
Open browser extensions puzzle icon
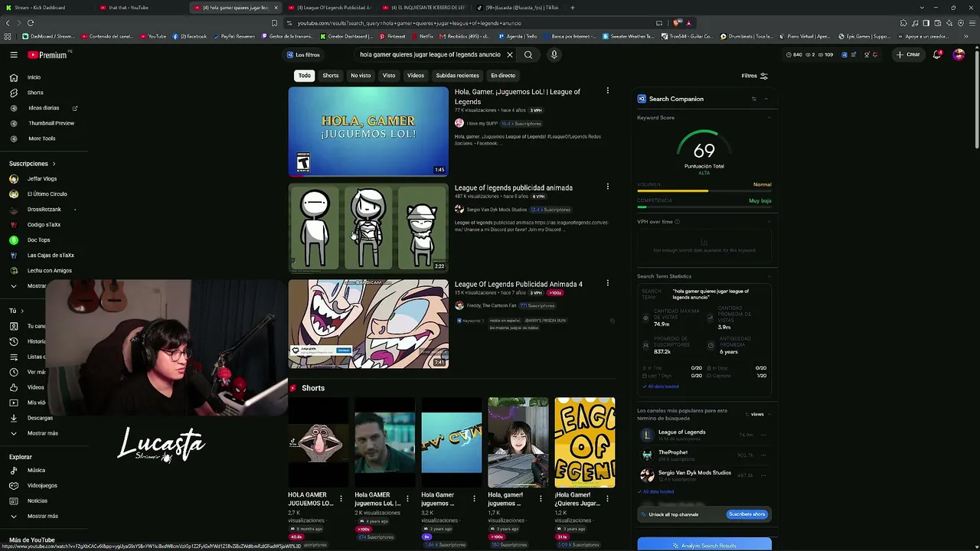pos(903,23)
